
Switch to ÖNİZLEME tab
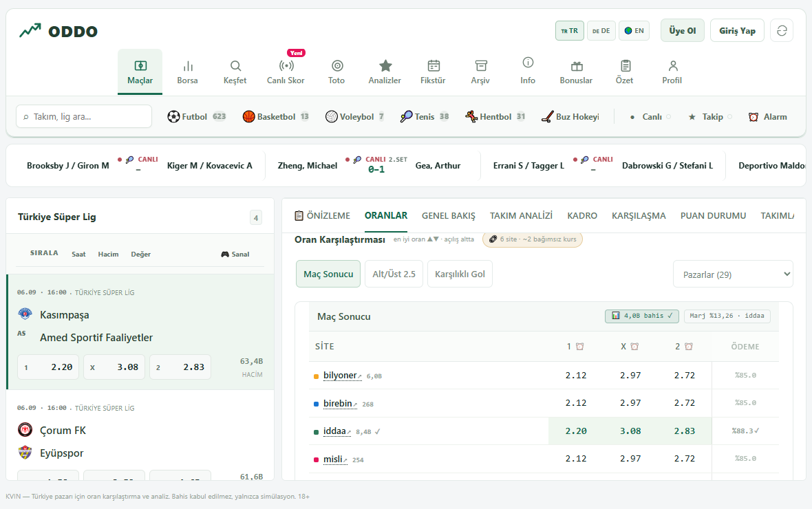322,215
